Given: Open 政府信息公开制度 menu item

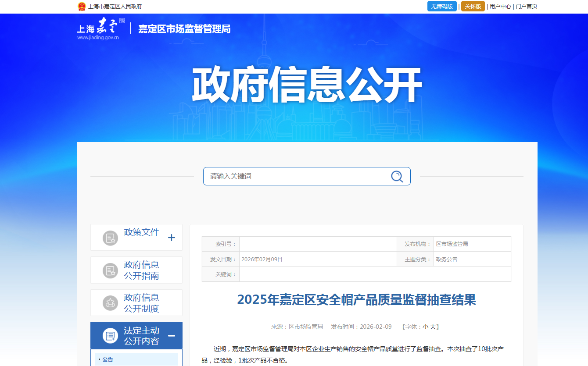Looking at the screenshot, I should coord(141,303).
